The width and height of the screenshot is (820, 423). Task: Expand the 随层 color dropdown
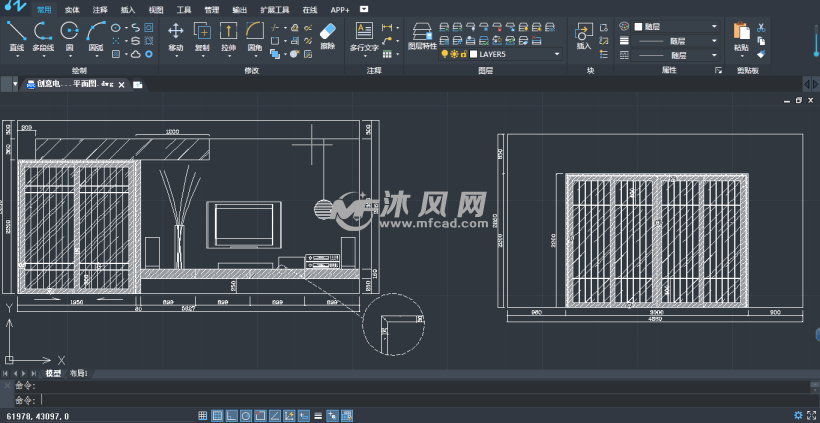coord(714,27)
